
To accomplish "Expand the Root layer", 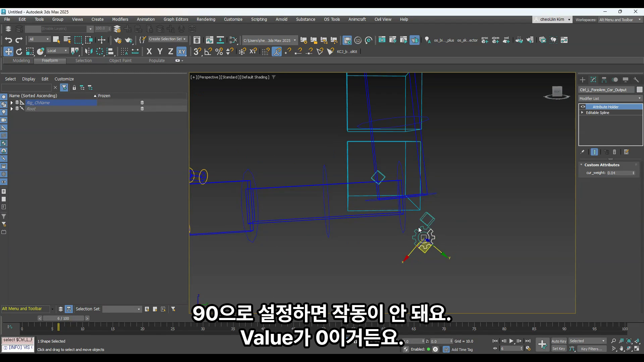I will pyautogui.click(x=12, y=109).
